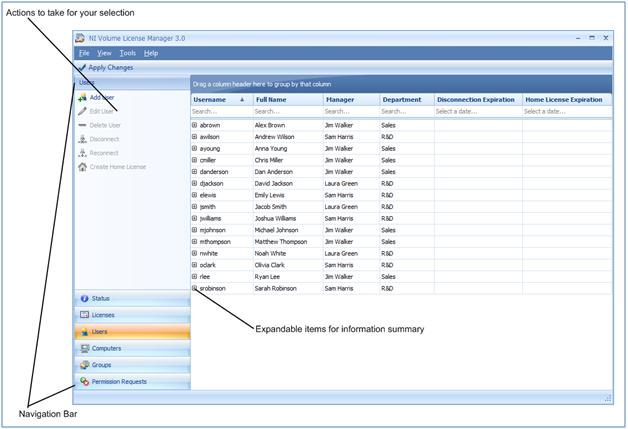Screen dimensions: 628x429
Task: Click the Reconnect icon
Action: click(83, 153)
